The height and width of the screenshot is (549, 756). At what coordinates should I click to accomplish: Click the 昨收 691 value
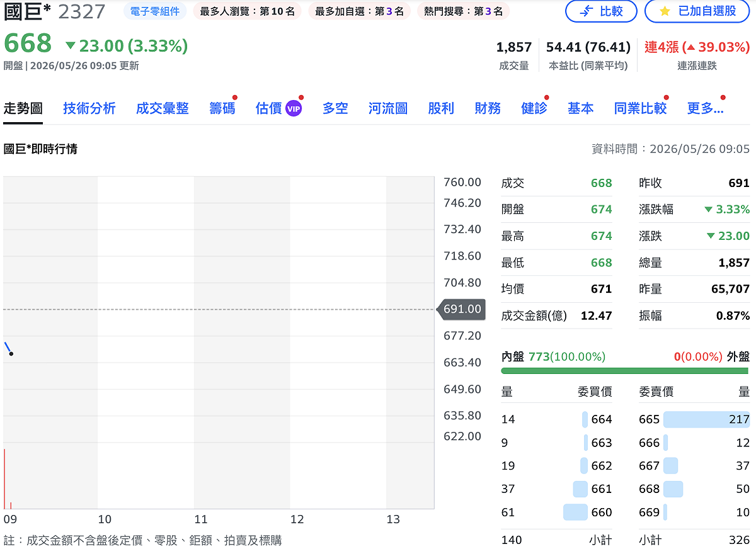(x=739, y=183)
